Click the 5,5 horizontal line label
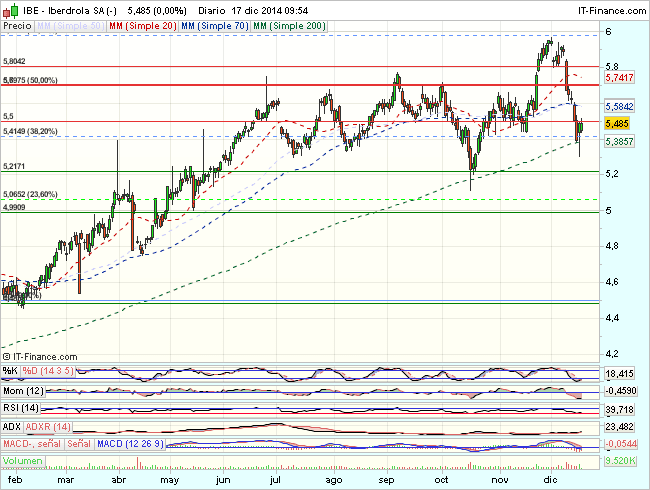The height and width of the screenshot is (490, 650). pyautogui.click(x=8, y=116)
